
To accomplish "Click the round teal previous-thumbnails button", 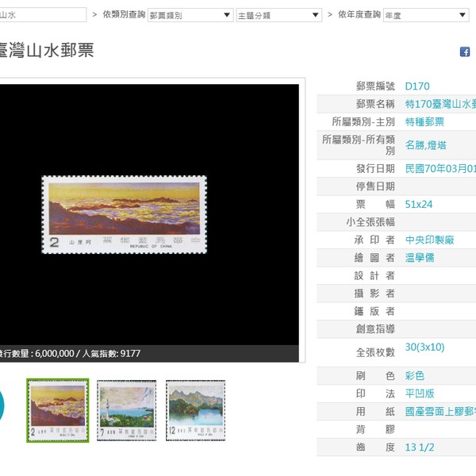I will tap(2, 405).
